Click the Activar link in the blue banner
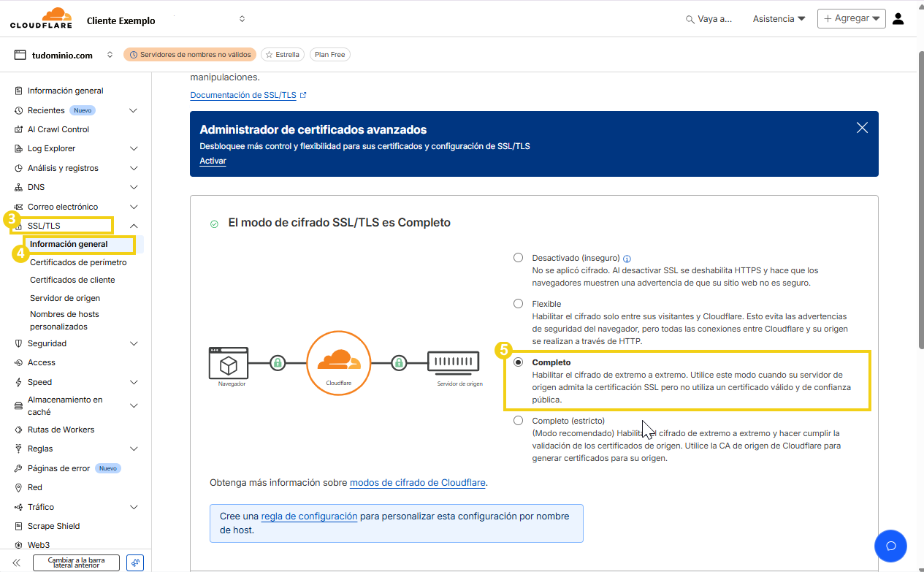Image resolution: width=924 pixels, height=572 pixels. point(213,161)
